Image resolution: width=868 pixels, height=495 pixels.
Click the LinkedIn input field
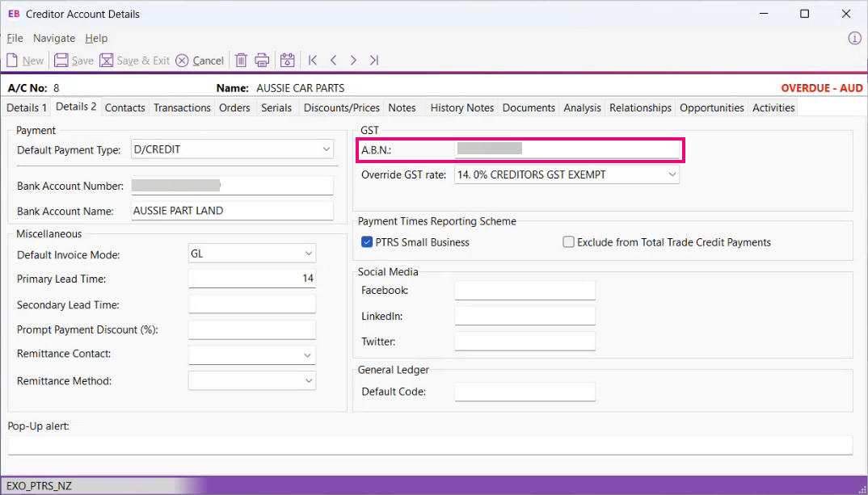[x=525, y=316]
